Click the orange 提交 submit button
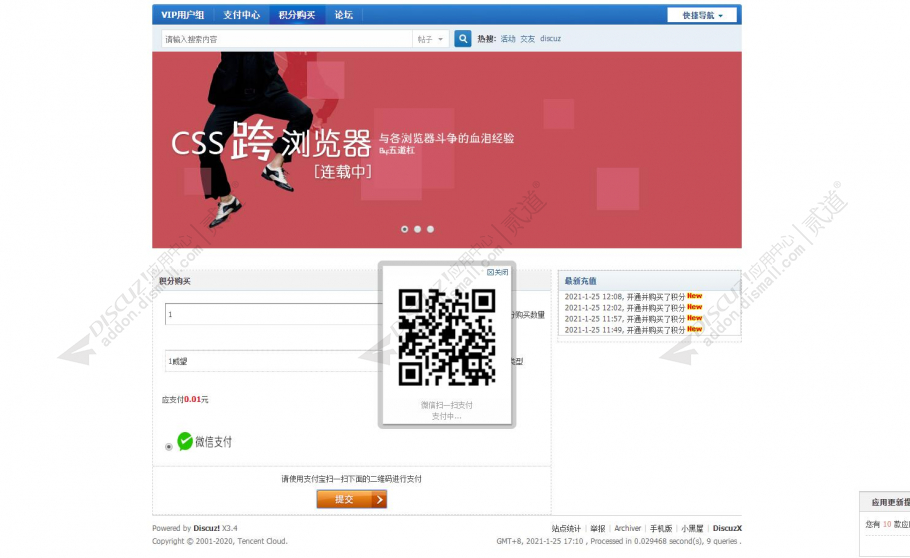910x558 pixels. [x=352, y=499]
